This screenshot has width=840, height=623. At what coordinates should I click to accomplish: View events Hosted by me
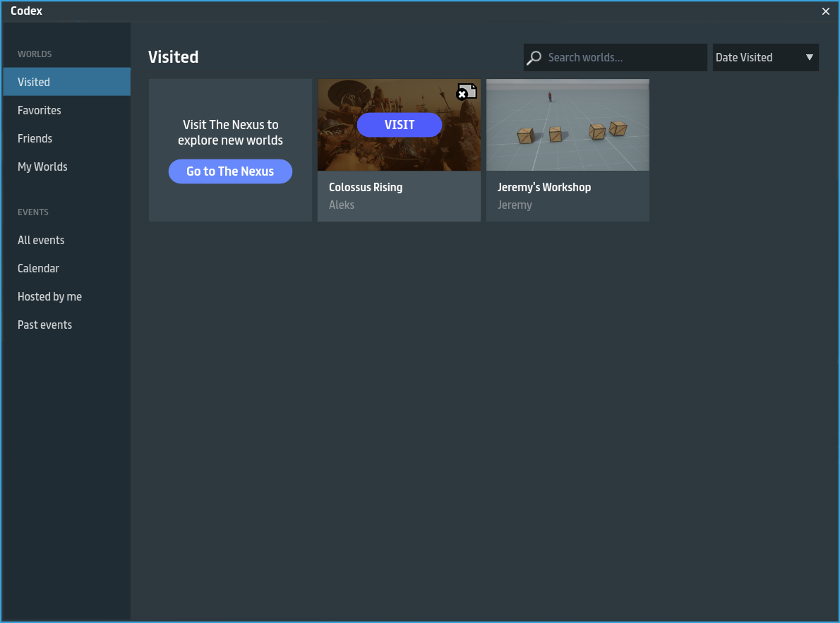[49, 296]
